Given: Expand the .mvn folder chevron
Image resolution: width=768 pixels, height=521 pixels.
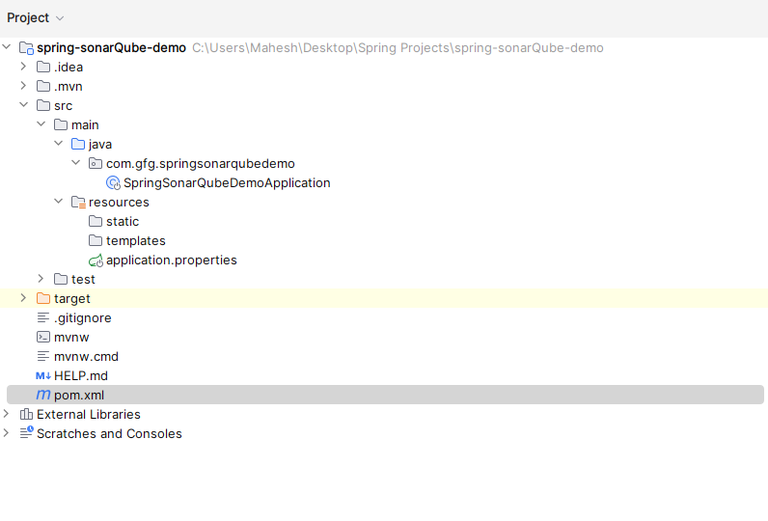Looking at the screenshot, I should click(x=23, y=86).
